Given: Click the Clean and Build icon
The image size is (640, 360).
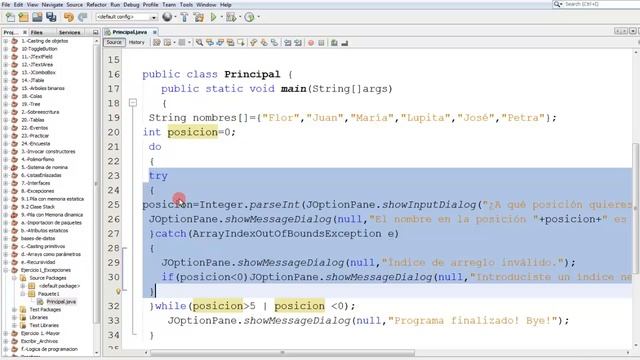Looking at the screenshot, I should click(199, 17).
